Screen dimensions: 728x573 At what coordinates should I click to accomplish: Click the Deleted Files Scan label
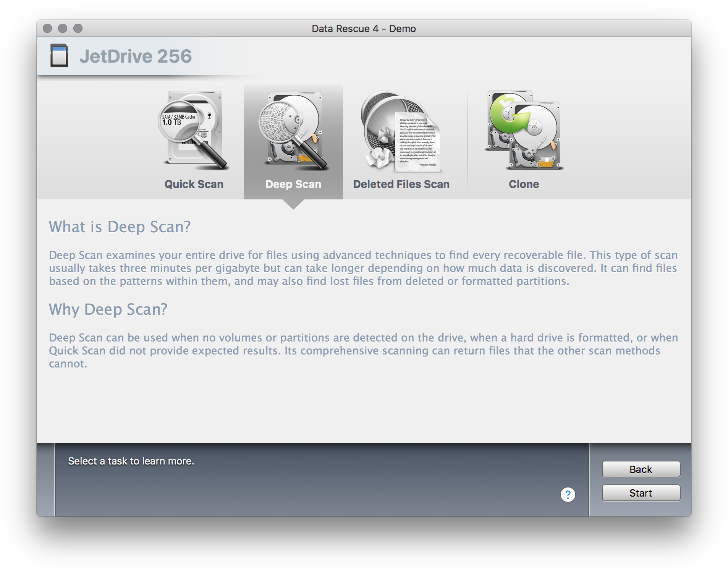click(401, 184)
